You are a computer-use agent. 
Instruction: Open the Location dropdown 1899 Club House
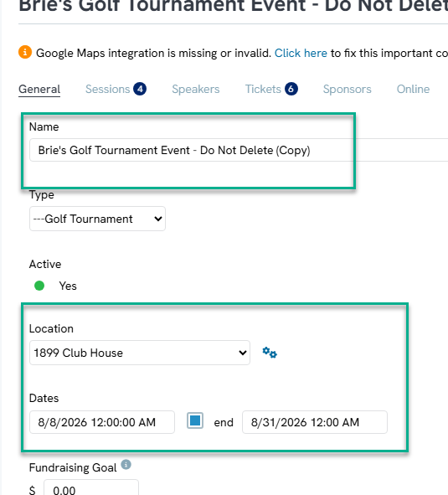point(140,353)
